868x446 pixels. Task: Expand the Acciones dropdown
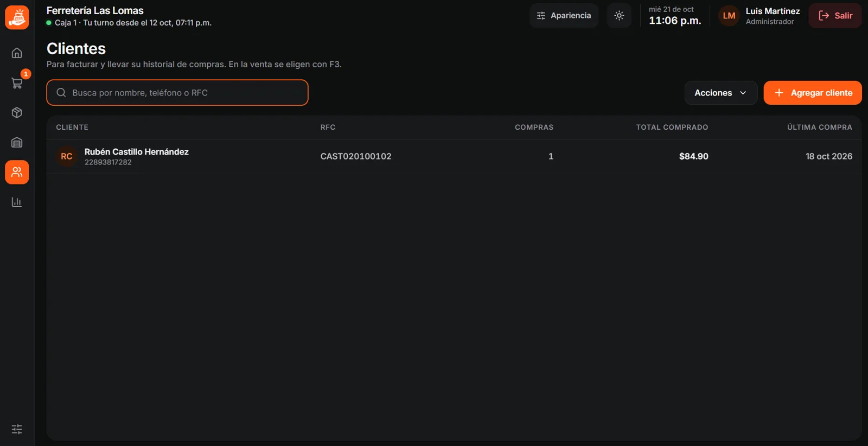[720, 93]
